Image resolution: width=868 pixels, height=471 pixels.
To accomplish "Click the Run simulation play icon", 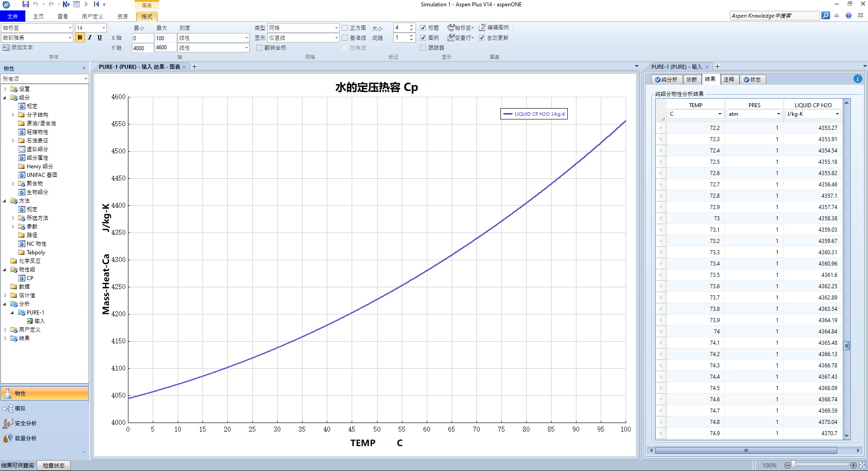I will pos(86,4).
